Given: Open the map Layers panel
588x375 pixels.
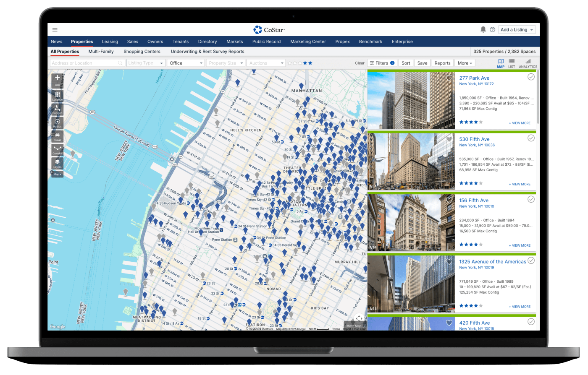Looking at the screenshot, I should pos(58,163).
